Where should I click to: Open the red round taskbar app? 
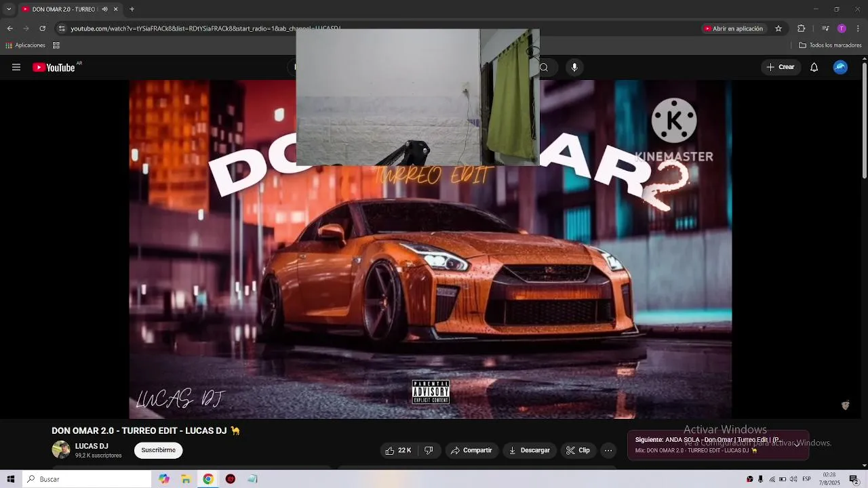[231, 479]
